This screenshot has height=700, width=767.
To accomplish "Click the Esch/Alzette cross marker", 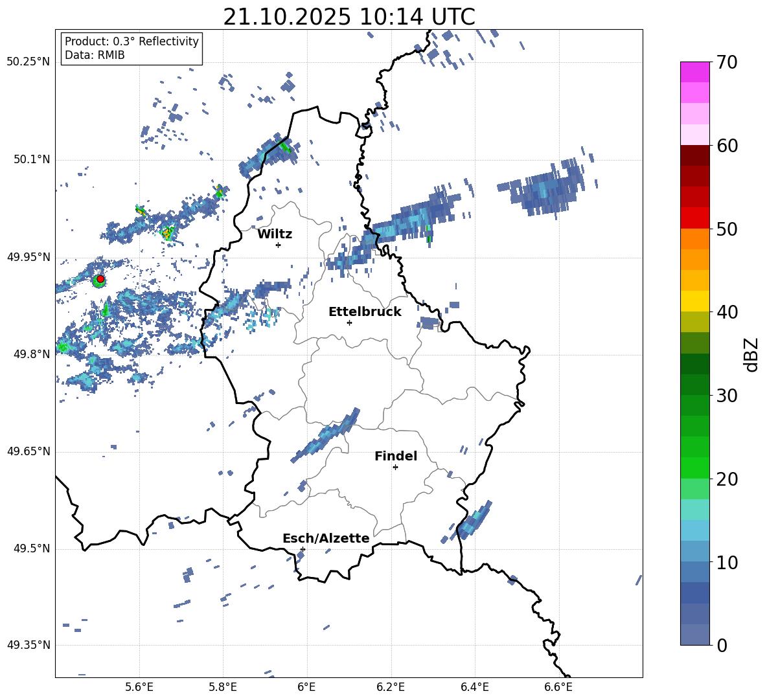I will pyautogui.click(x=303, y=549).
